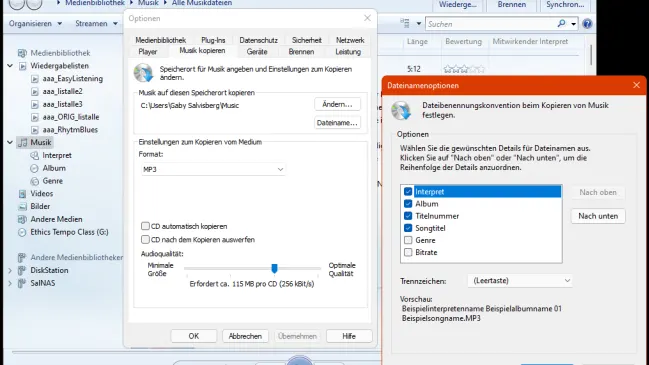Click the view options icon next to search

click(405, 24)
